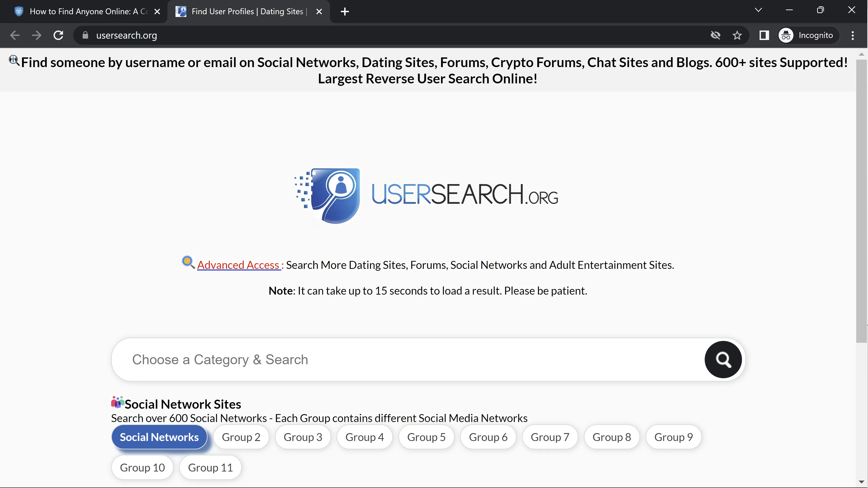This screenshot has height=488, width=868.
Task: View site info via padlock icon
Action: click(85, 35)
